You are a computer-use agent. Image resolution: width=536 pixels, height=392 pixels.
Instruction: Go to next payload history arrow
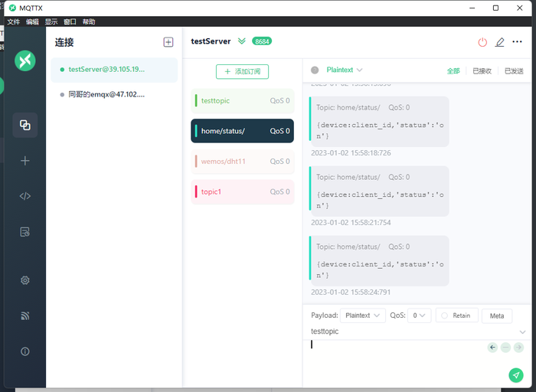pos(518,348)
